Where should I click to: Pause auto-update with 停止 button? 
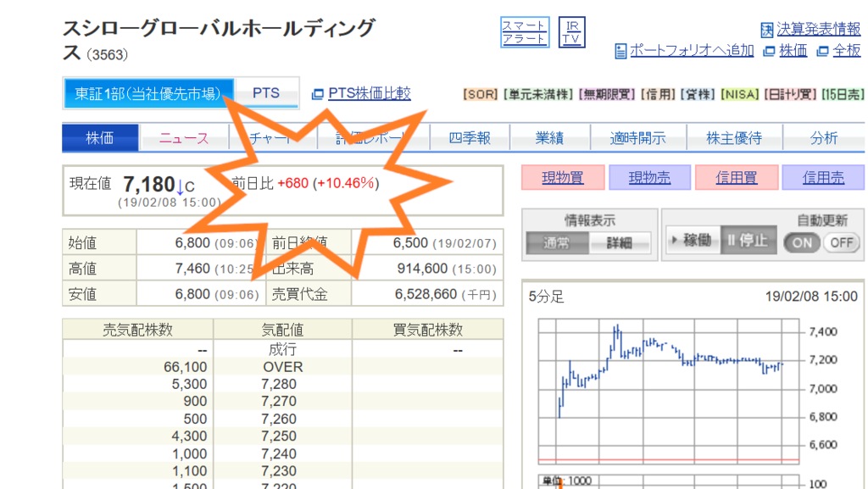click(748, 240)
